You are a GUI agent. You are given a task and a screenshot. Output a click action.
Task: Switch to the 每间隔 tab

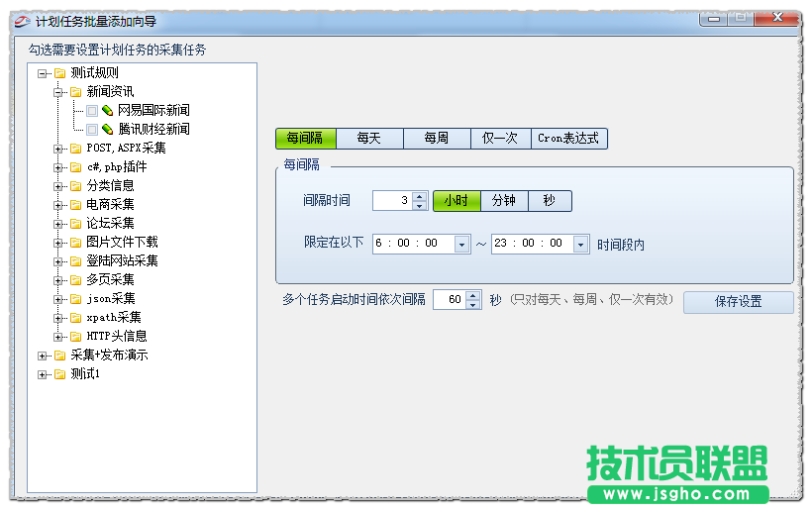[x=306, y=139]
